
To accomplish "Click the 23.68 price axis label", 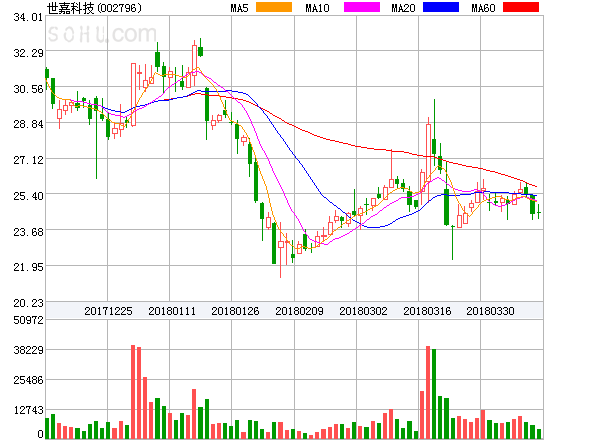I will pos(28,232).
